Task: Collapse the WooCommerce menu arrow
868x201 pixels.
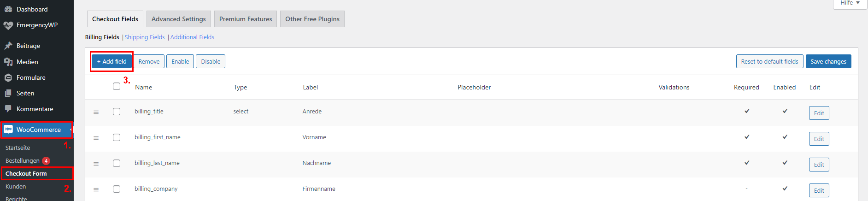Action: pos(71,130)
